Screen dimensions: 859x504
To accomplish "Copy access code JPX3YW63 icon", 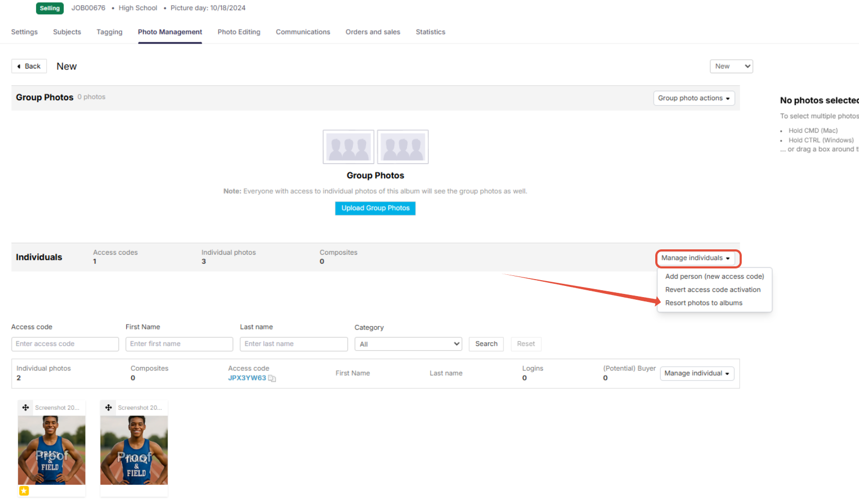I will (272, 378).
